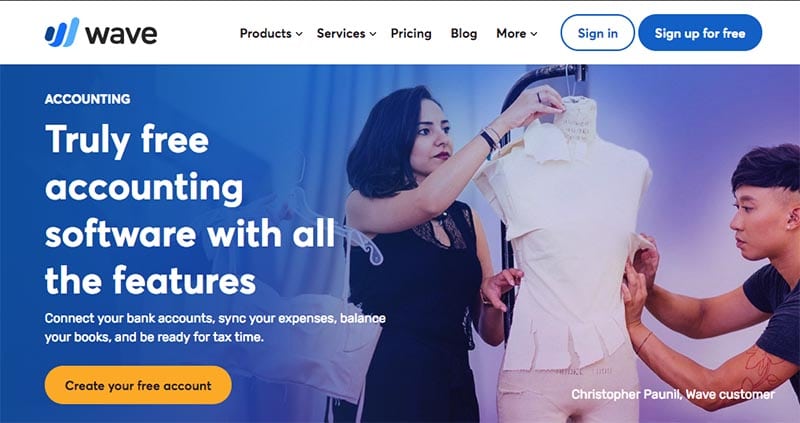Click Create your free account button
Viewport: 800px width, 423px height.
click(x=138, y=385)
